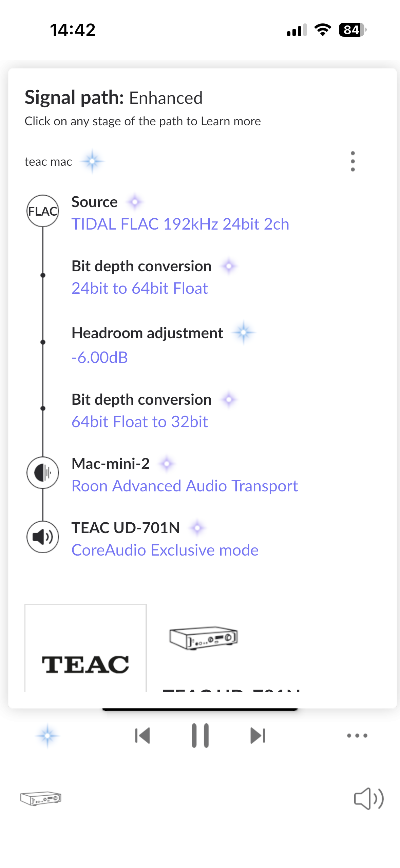Open the zone picker device icon
This screenshot has width=400, height=868.
[41, 798]
